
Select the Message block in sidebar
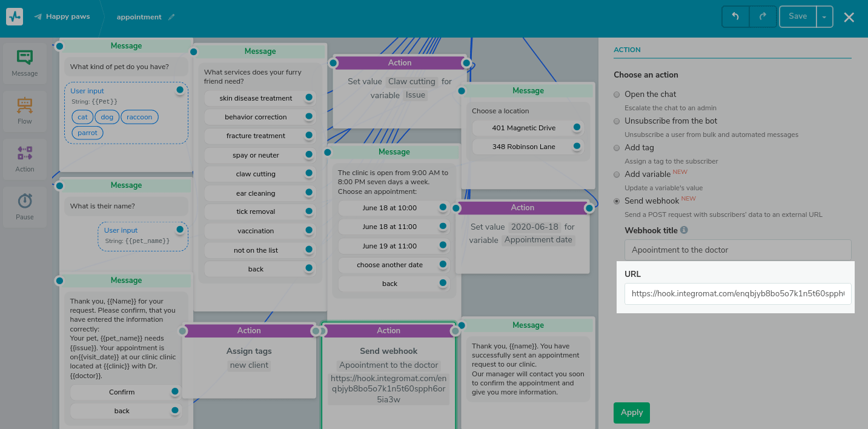click(x=25, y=63)
